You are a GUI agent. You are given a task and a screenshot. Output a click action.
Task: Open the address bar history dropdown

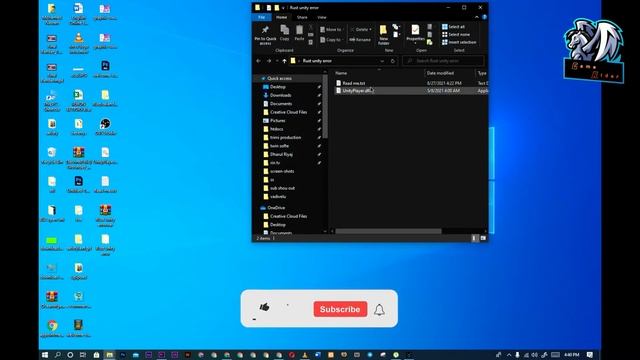(x=382, y=61)
